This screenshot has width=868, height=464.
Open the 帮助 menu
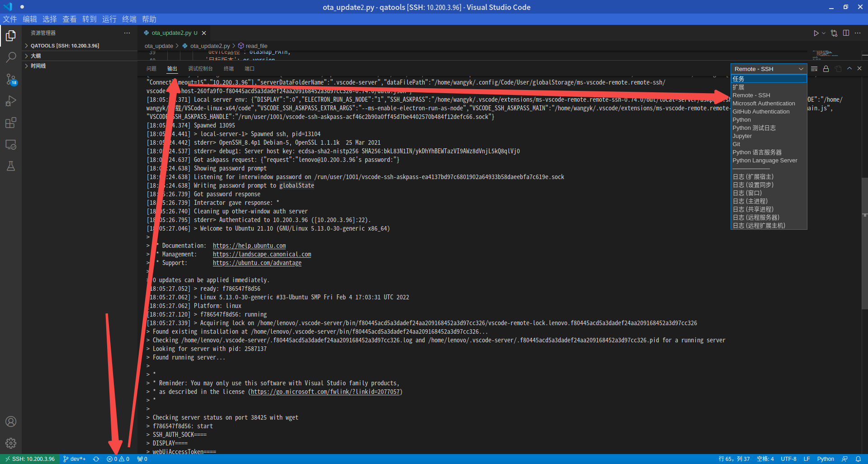tap(149, 19)
